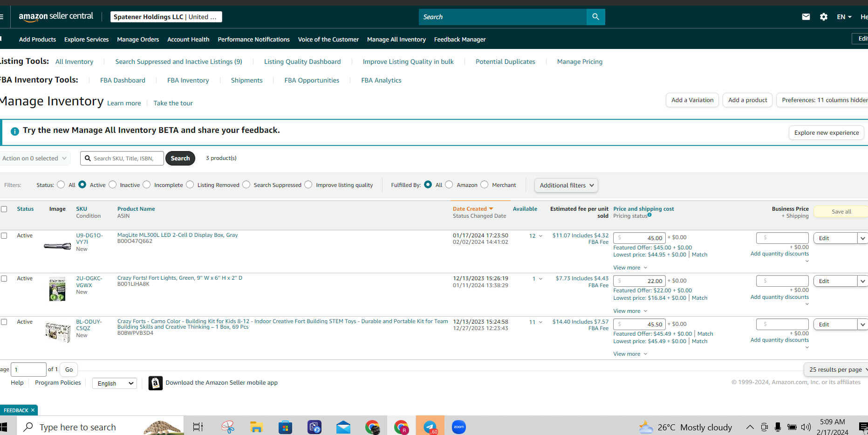Select the Listing Removed radio filter
Screen dimensions: 868x435
[190, 185]
